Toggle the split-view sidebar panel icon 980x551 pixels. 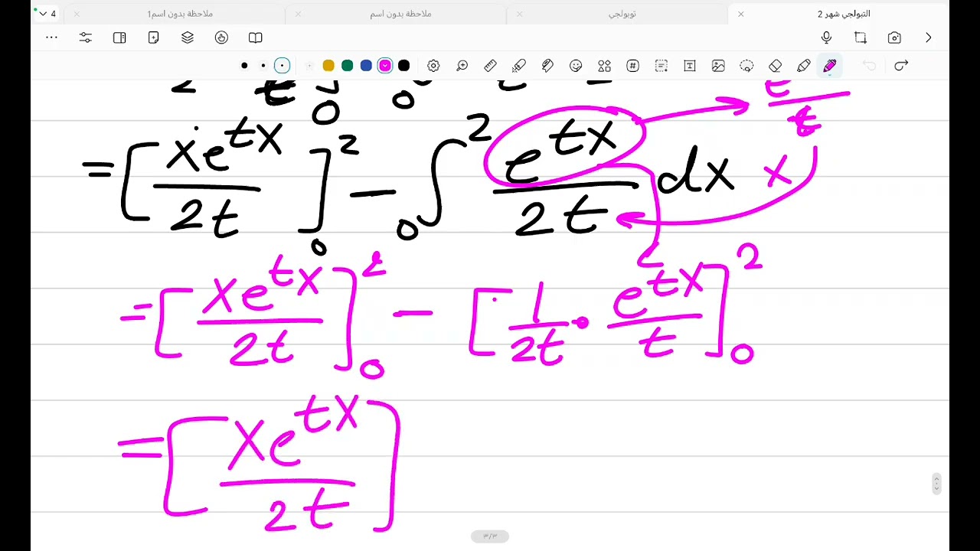point(119,37)
